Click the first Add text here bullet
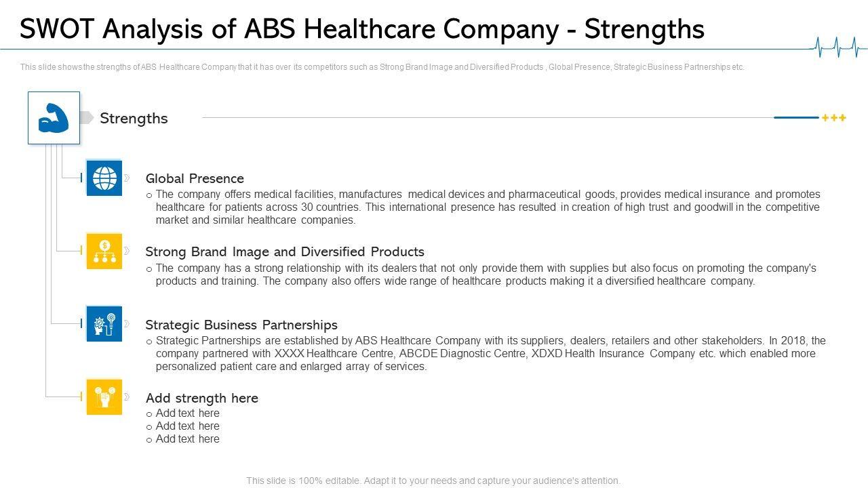The width and height of the screenshot is (868, 488). click(187, 413)
